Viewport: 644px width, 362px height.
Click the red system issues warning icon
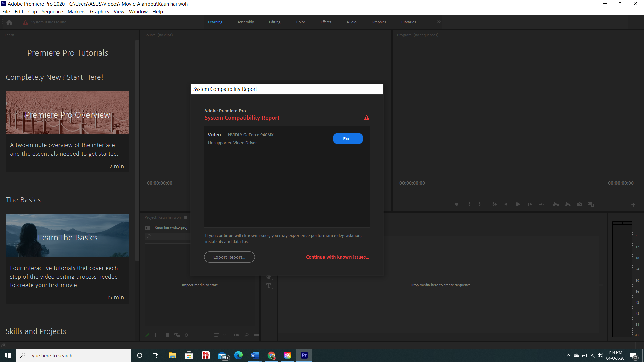tap(25, 22)
